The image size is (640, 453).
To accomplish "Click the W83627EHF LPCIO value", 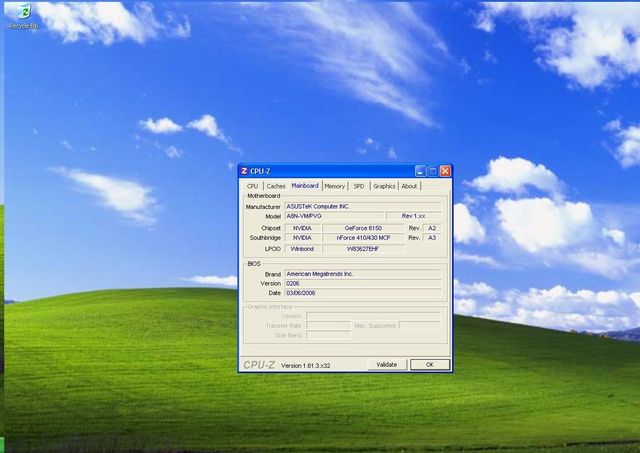I will (x=363, y=249).
